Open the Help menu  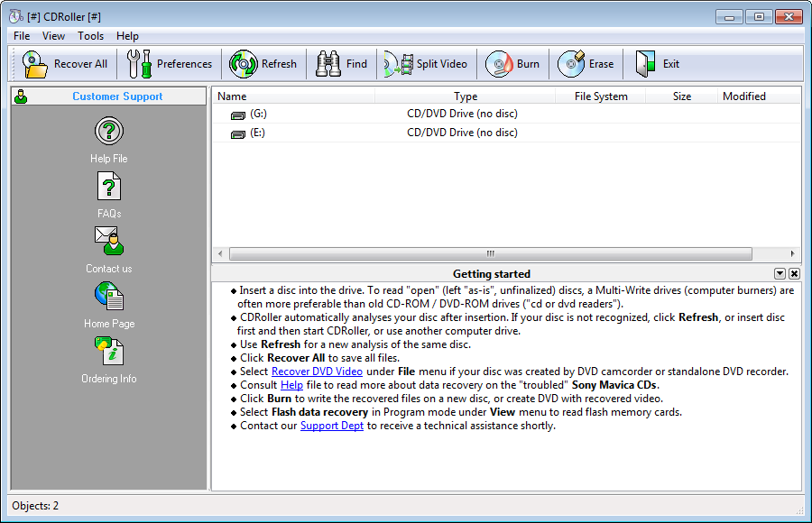tap(127, 36)
